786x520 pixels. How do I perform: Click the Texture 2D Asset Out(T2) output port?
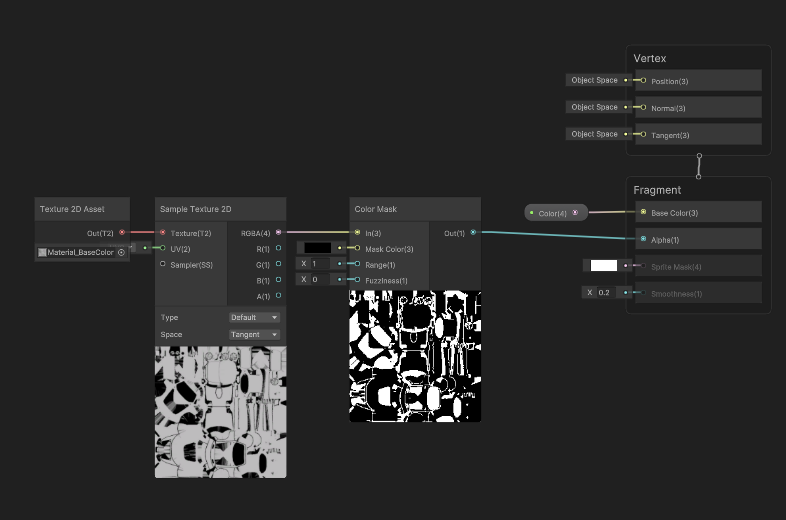point(122,233)
